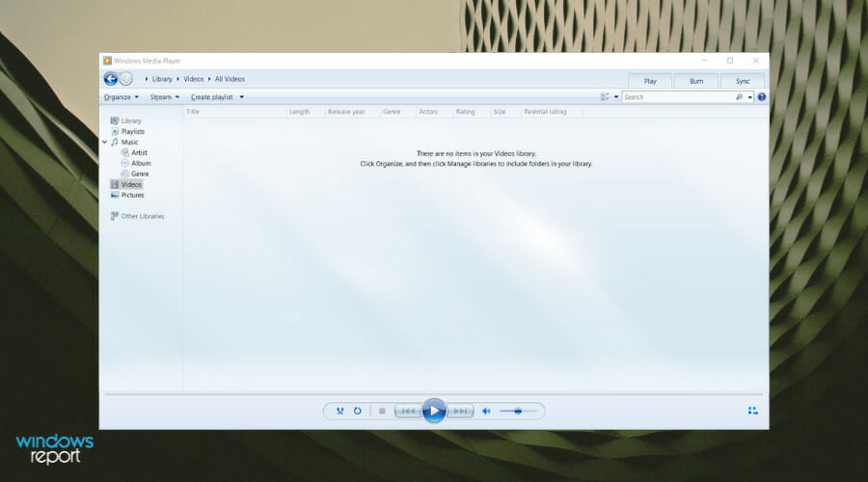Open the Help question mark icon
The image size is (868, 482).
pos(762,96)
